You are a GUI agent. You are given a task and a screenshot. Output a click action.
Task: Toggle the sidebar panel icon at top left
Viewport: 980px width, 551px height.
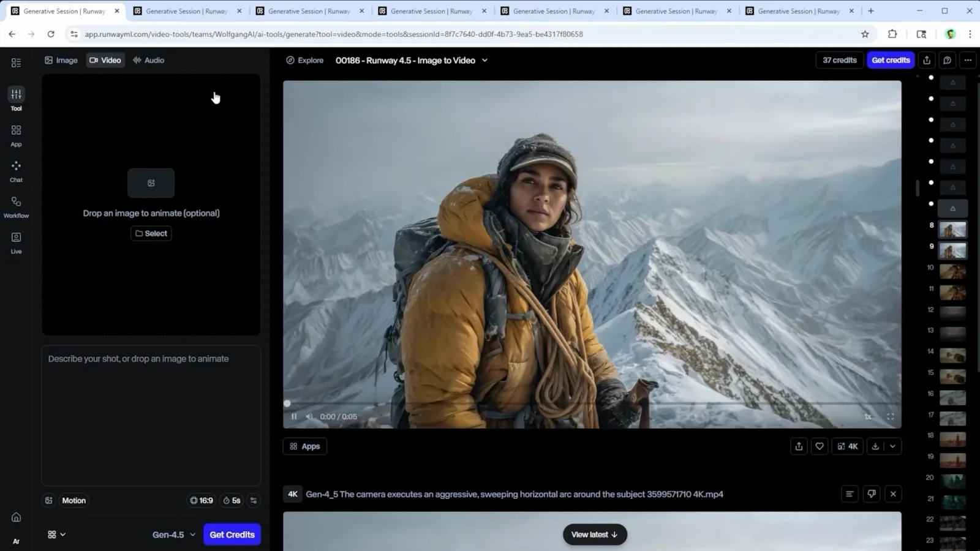[x=16, y=62]
